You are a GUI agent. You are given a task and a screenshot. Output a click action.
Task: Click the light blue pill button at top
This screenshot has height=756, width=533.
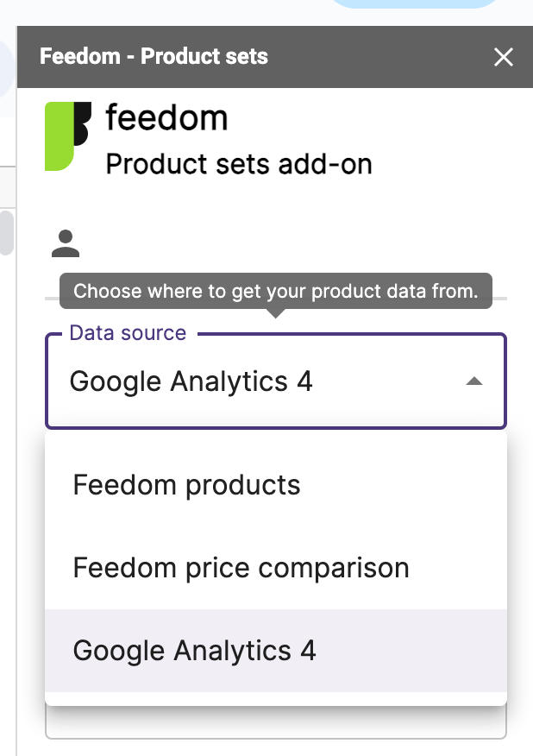[x=415, y=3]
